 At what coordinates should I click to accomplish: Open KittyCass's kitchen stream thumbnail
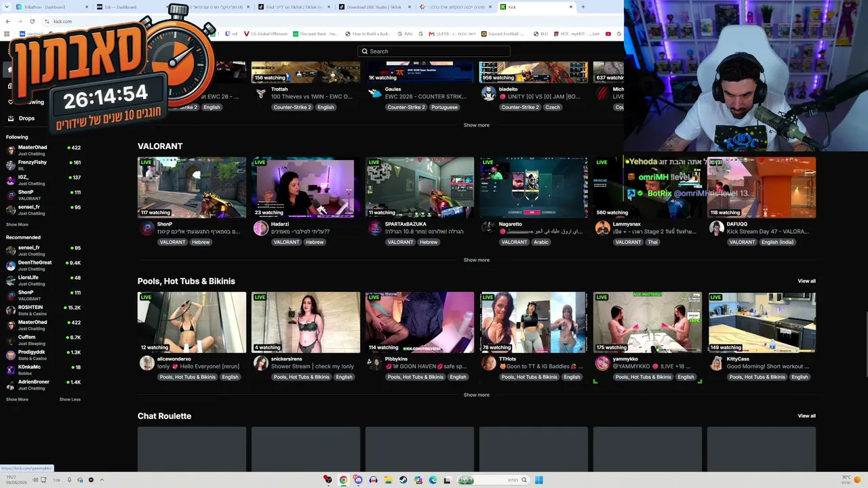click(x=762, y=323)
